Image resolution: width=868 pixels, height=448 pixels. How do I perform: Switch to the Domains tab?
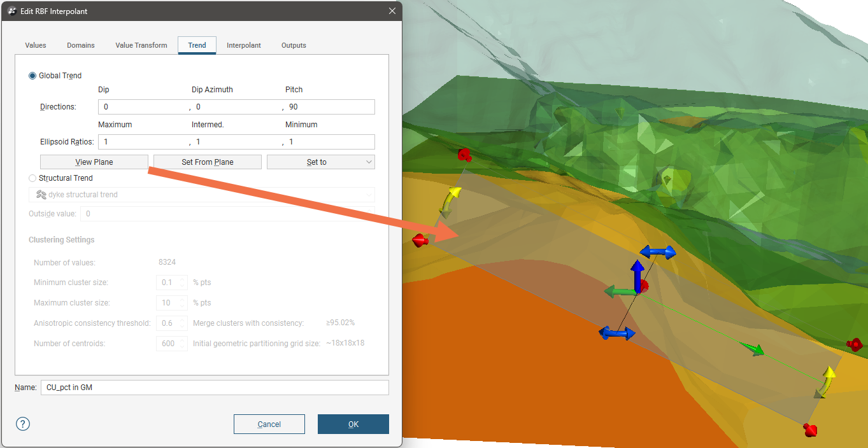coord(81,45)
